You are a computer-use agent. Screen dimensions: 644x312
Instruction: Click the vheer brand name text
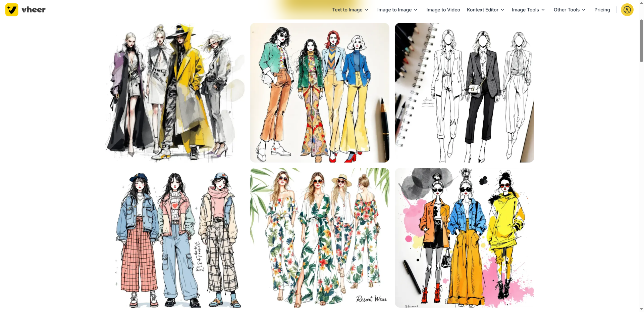(x=34, y=10)
